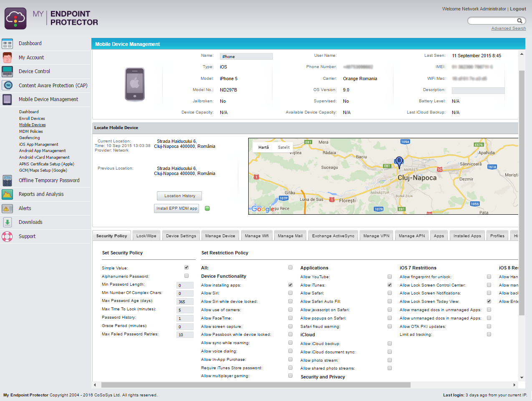Click the Description input field

478,90
